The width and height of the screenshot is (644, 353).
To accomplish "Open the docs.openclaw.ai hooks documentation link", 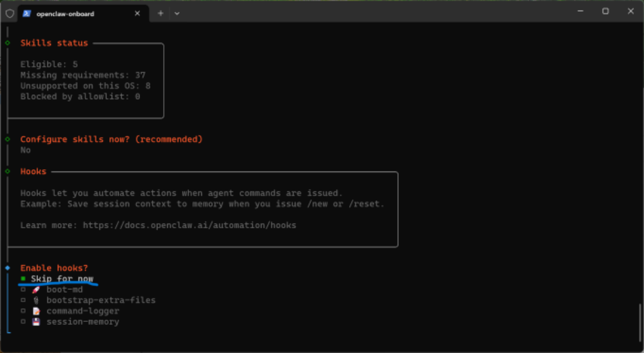I will click(189, 225).
